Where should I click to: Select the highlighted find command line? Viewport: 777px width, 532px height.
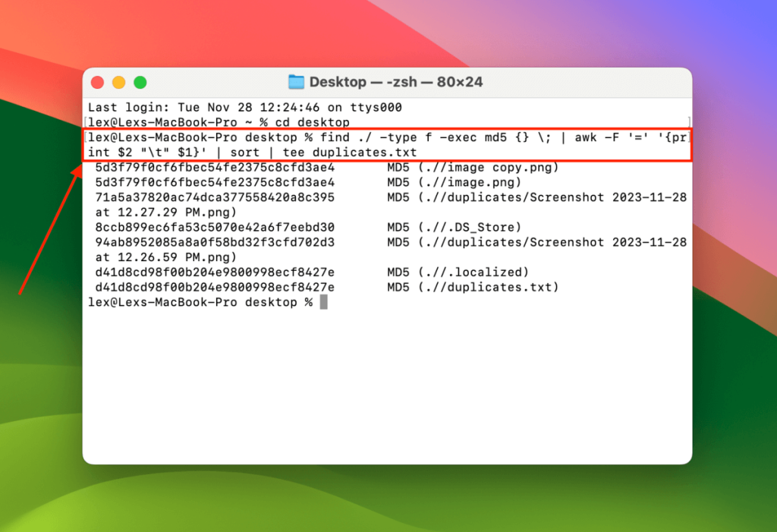pyautogui.click(x=387, y=145)
